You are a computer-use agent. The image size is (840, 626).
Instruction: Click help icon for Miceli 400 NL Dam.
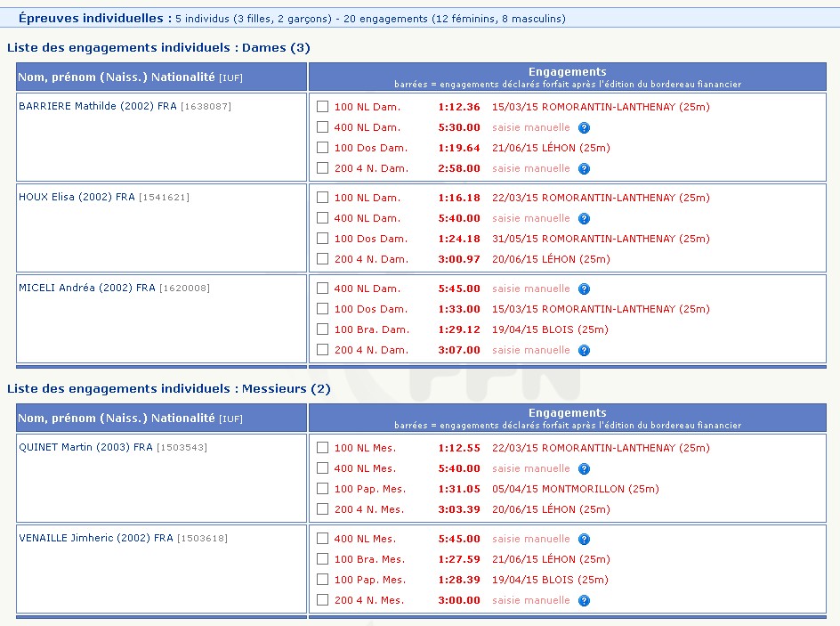point(584,289)
